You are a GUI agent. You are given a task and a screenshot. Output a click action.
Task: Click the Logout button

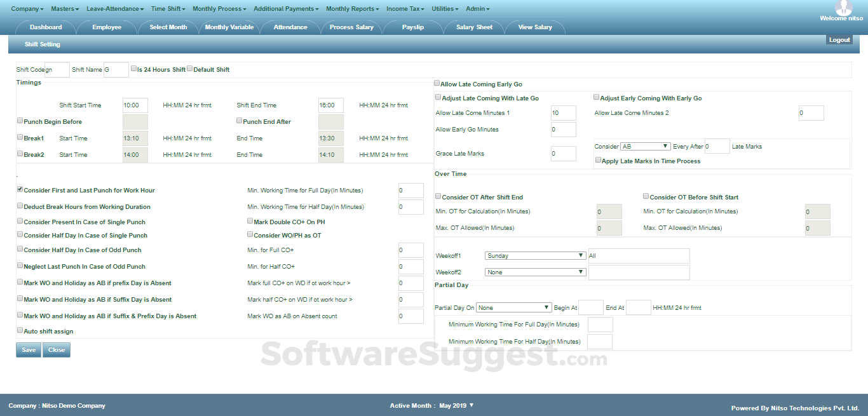tap(839, 39)
